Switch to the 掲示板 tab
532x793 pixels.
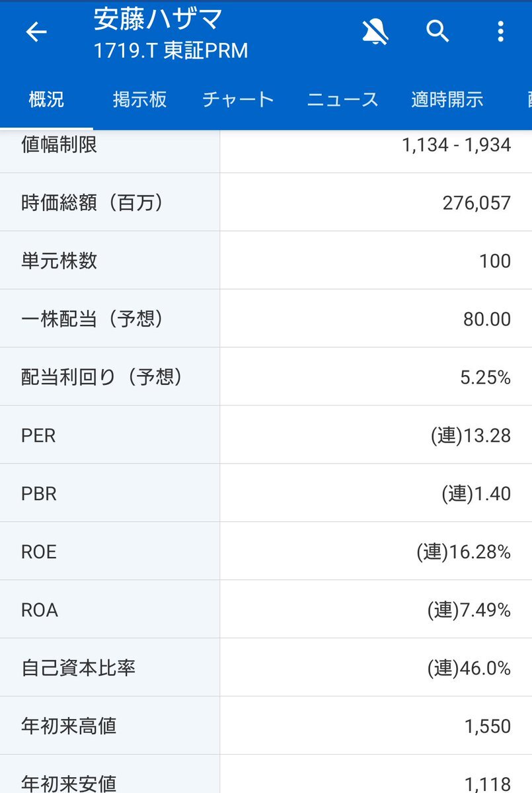[x=140, y=99]
